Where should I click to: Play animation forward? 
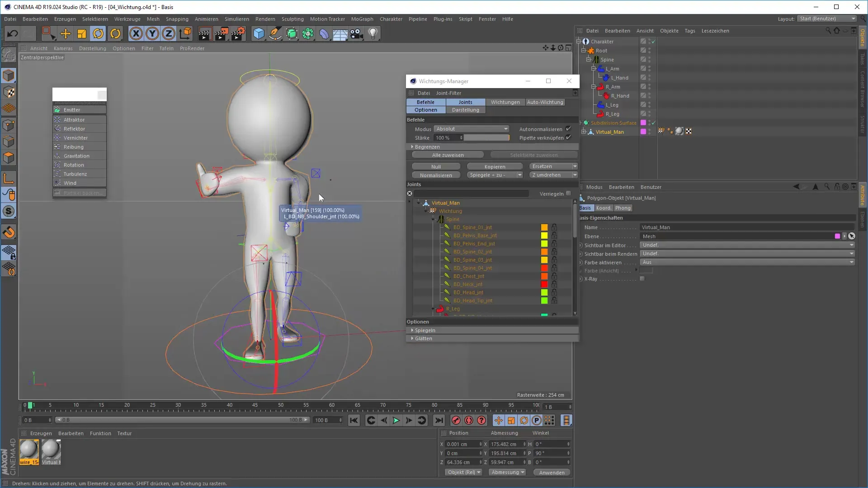(x=396, y=421)
